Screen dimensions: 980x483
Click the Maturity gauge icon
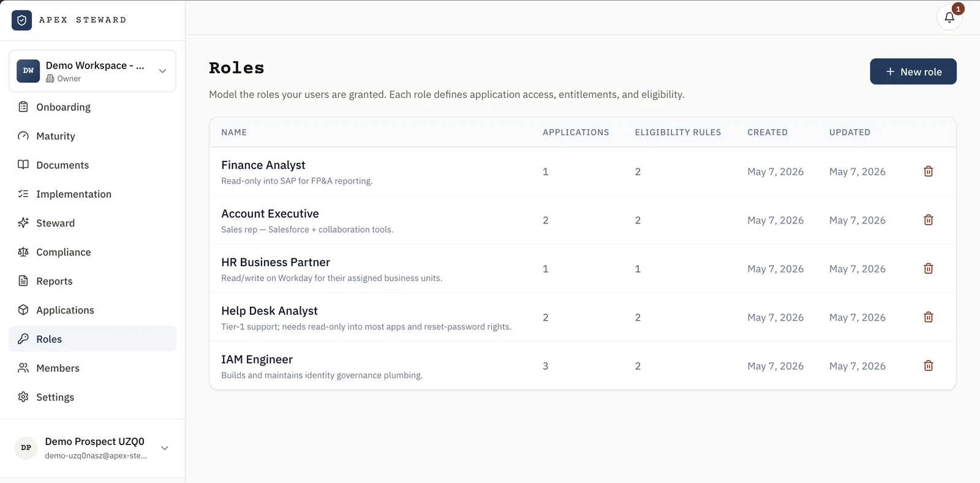(x=23, y=136)
